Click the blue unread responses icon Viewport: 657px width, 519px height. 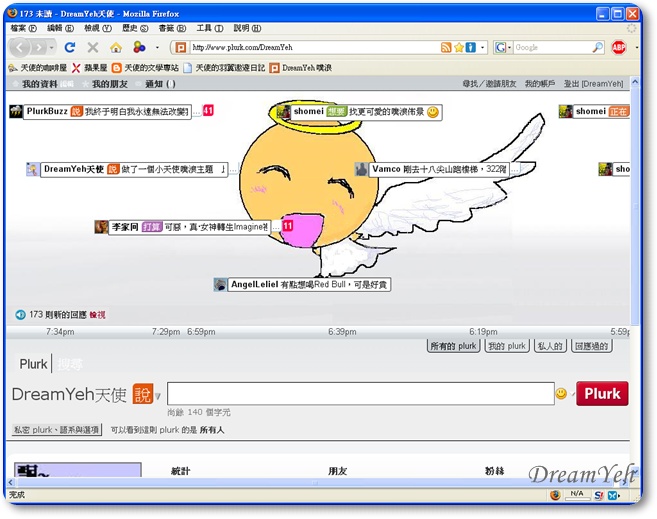(20, 315)
